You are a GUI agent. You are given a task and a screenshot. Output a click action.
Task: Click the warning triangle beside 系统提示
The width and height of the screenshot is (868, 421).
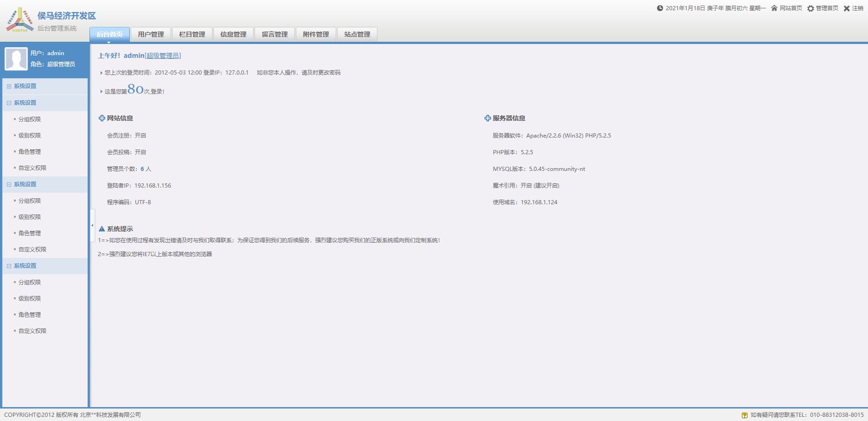(102, 229)
